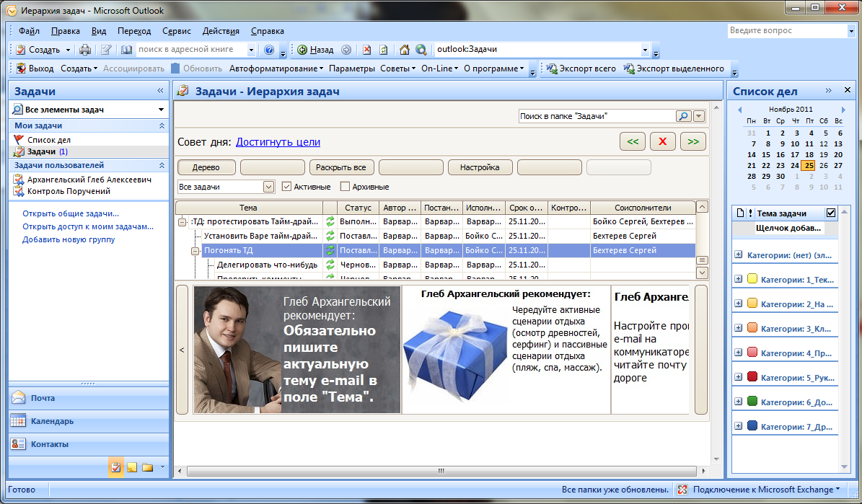Click the blue Help question mark icon
Screen dimensions: 862x504
pyautogui.click(x=269, y=50)
